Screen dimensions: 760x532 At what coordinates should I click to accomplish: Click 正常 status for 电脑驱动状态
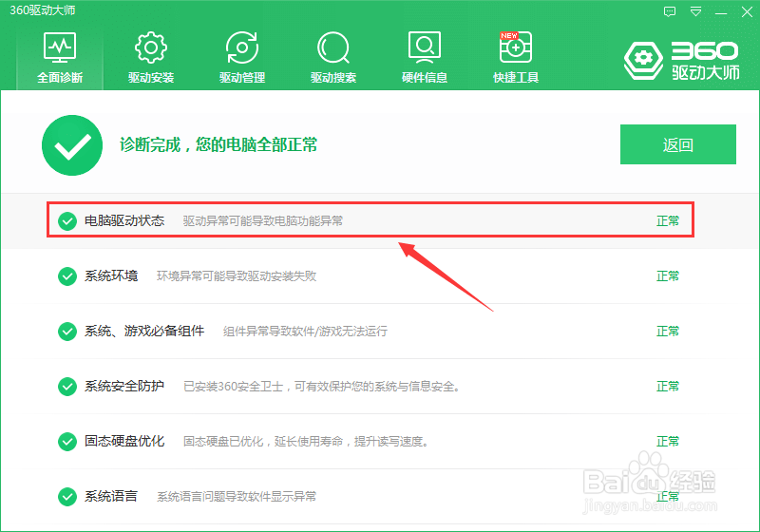point(668,221)
